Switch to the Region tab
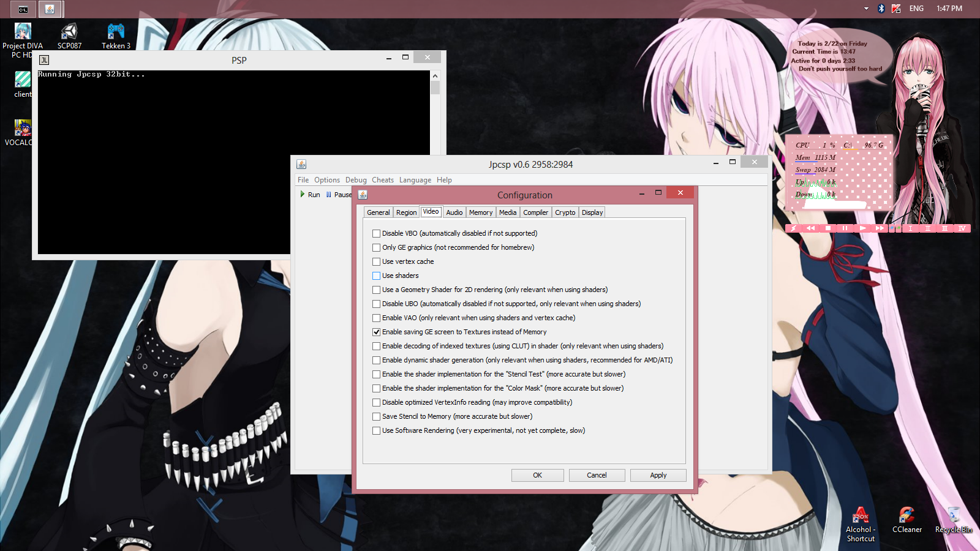Screen dimensions: 980x551 point(406,212)
